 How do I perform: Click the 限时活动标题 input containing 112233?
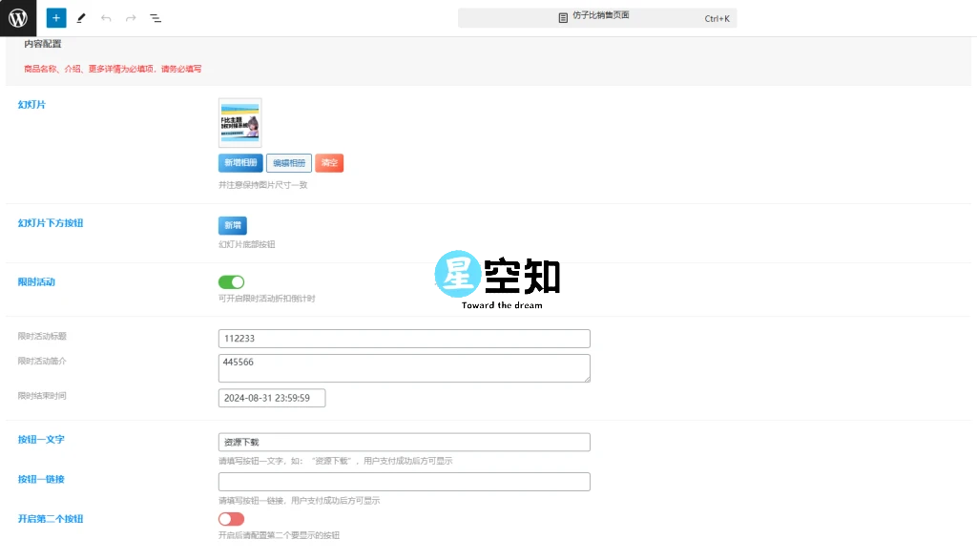(x=404, y=338)
